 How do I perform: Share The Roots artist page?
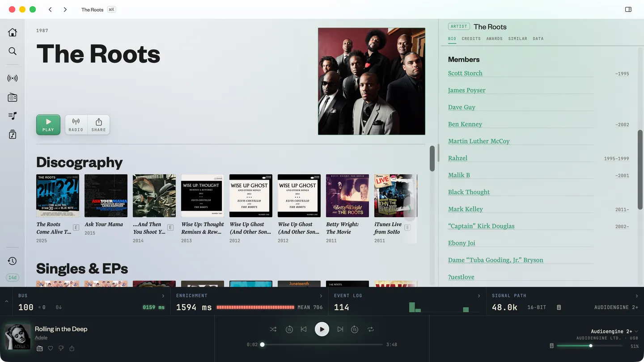[98, 125]
